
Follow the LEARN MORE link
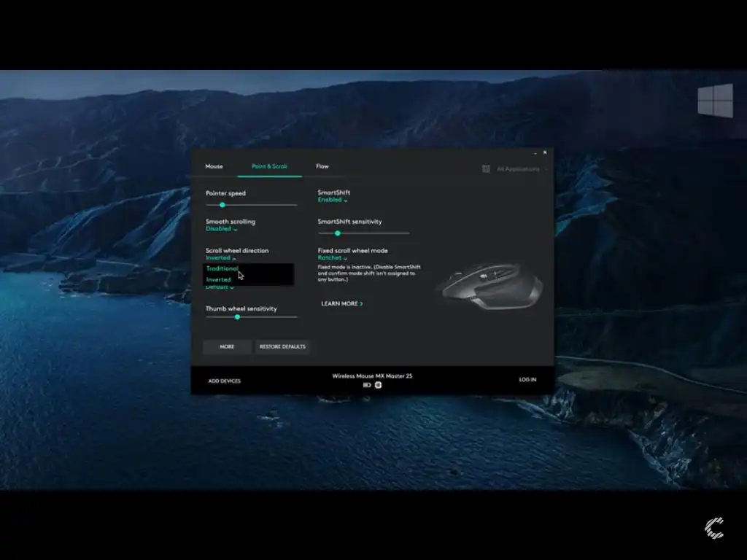coord(342,303)
